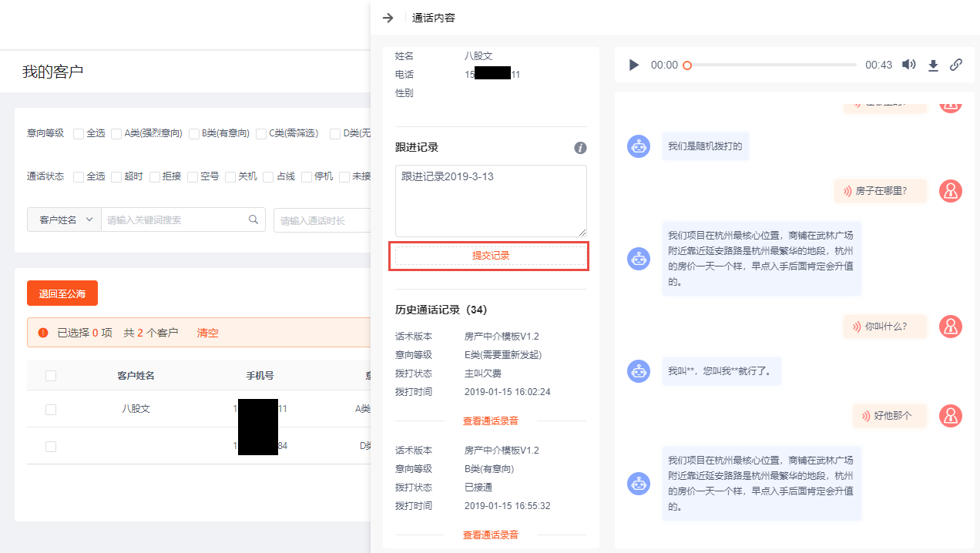Click the 00:43 audio duration text
The width and height of the screenshot is (980, 553).
[878, 65]
